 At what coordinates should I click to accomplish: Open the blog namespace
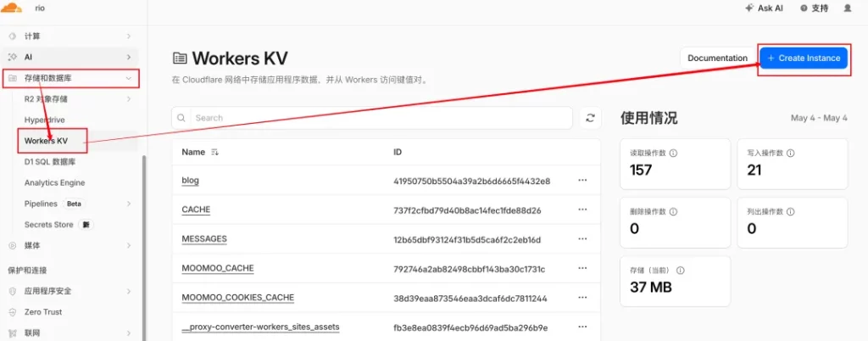point(191,181)
